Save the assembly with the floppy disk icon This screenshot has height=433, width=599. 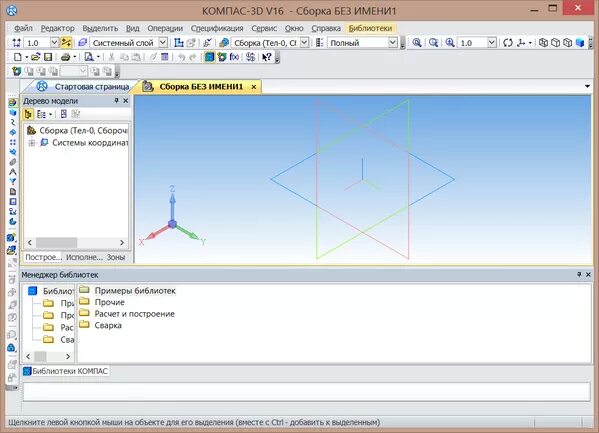(48, 57)
